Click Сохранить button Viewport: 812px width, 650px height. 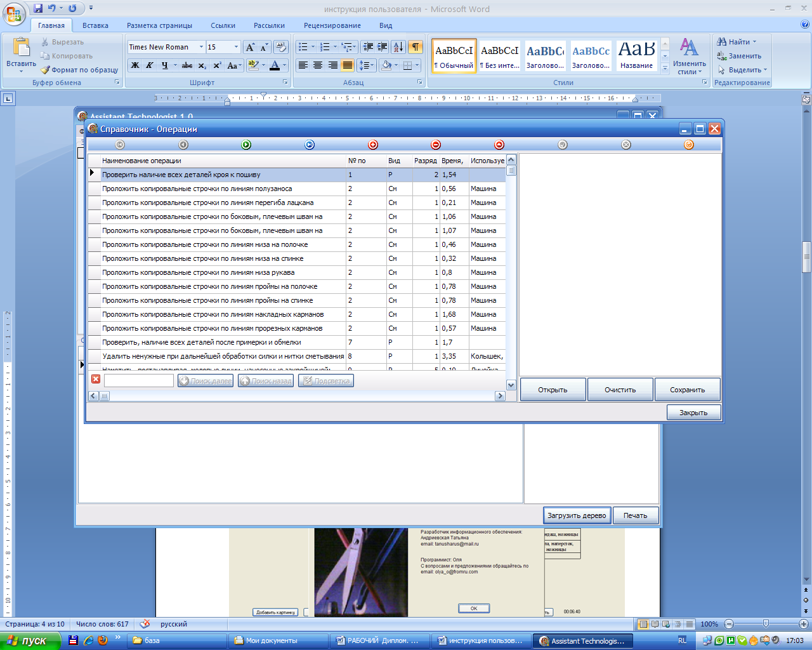(x=687, y=390)
